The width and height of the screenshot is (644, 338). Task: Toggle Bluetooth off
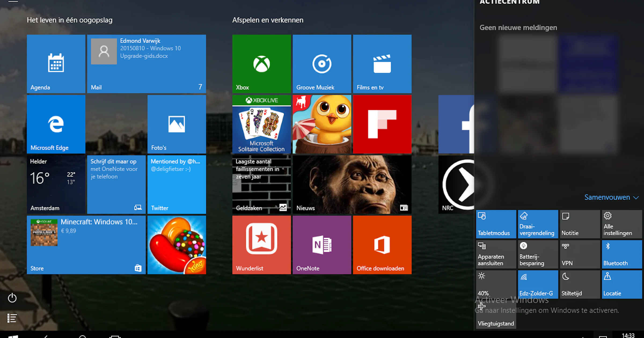622,254
